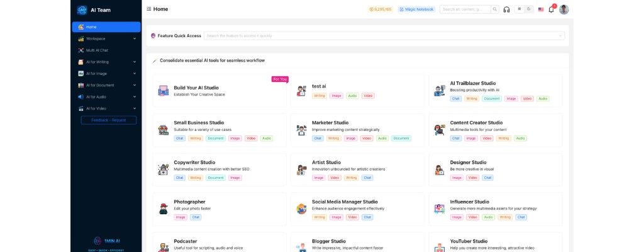The width and height of the screenshot is (644, 252).
Task: Change language using the US flag icon
Action: (x=541, y=9)
